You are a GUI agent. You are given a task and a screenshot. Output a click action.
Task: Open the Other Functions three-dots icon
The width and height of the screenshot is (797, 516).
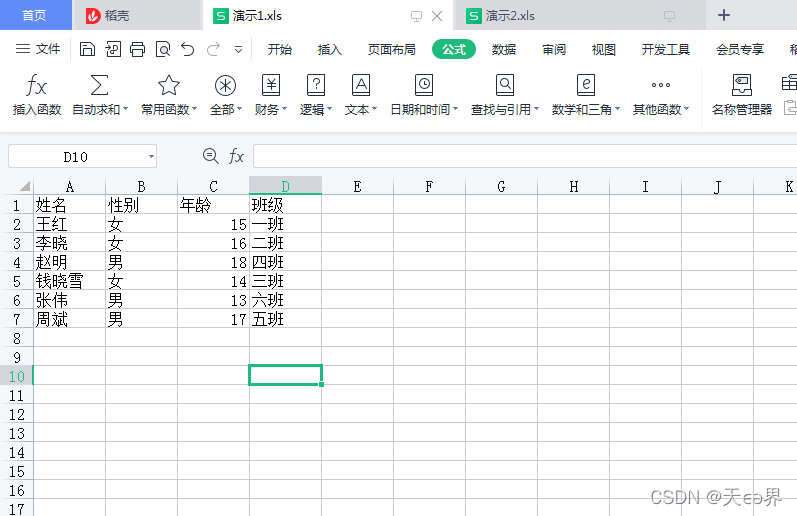(x=661, y=85)
